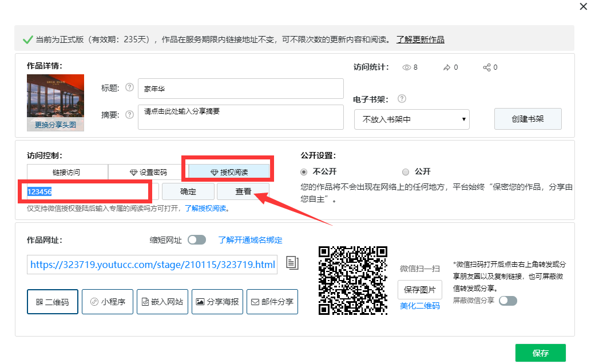This screenshot has width=591, height=364.
Task: Click the copy URL icon beside the link
Action: pyautogui.click(x=292, y=263)
